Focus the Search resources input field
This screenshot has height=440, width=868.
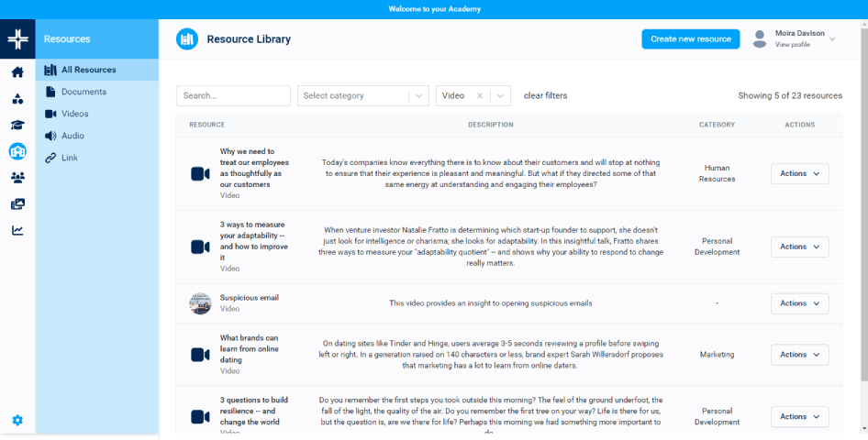point(233,95)
